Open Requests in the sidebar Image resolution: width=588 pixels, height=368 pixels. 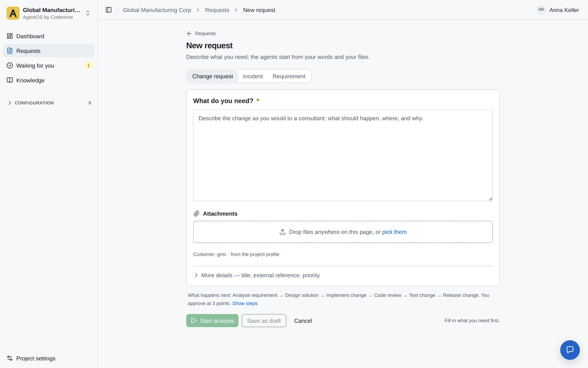point(49,51)
